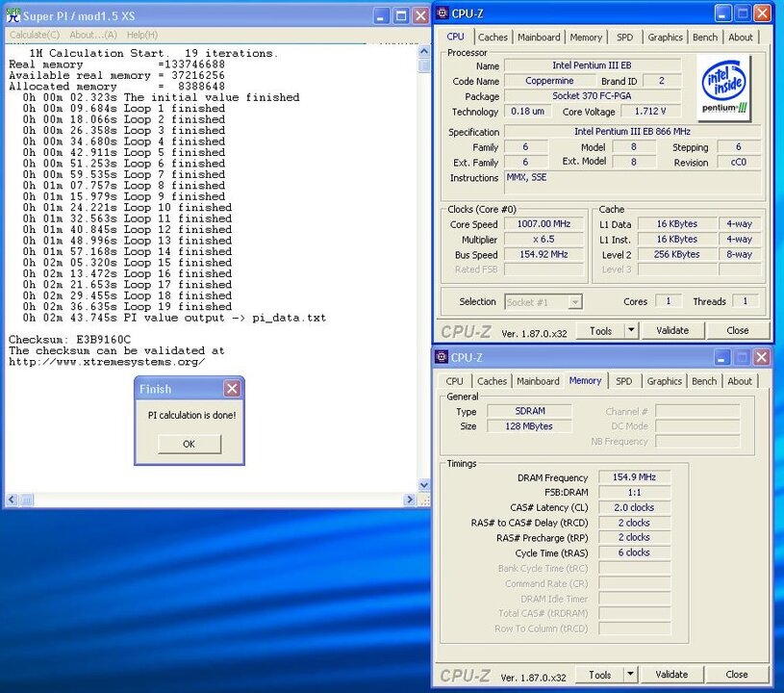Click the Cycle Time 6 clocks field

point(634,552)
